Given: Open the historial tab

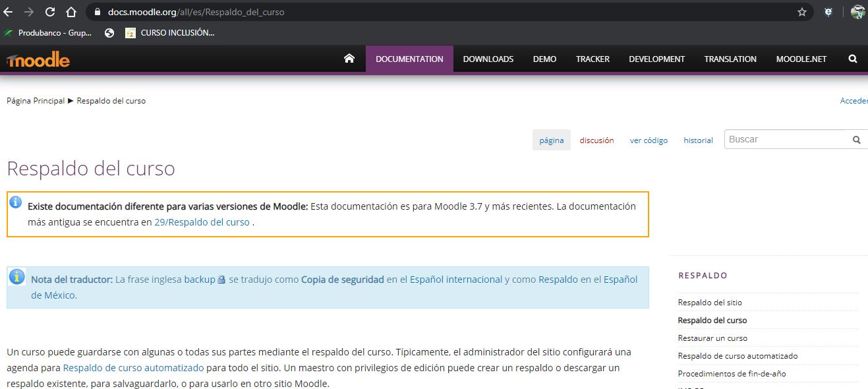Looking at the screenshot, I should pyautogui.click(x=697, y=140).
